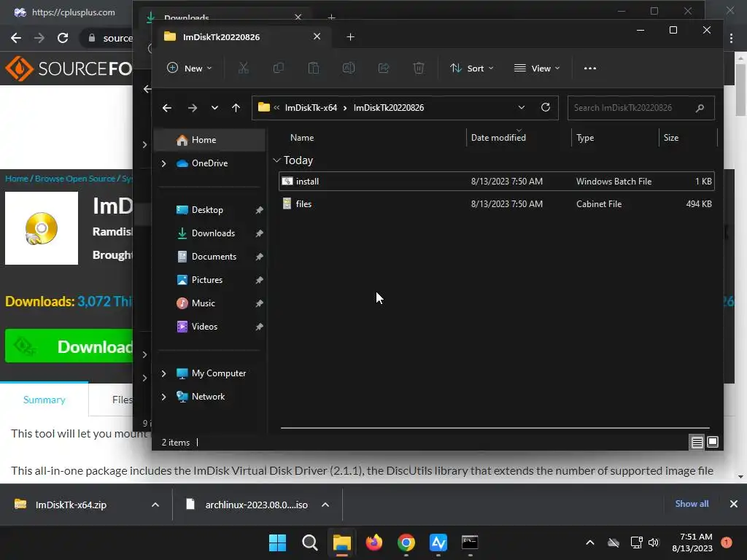The width and height of the screenshot is (747, 560).
Task: Click Browse Open Source breadcrumb link
Action: (75, 179)
